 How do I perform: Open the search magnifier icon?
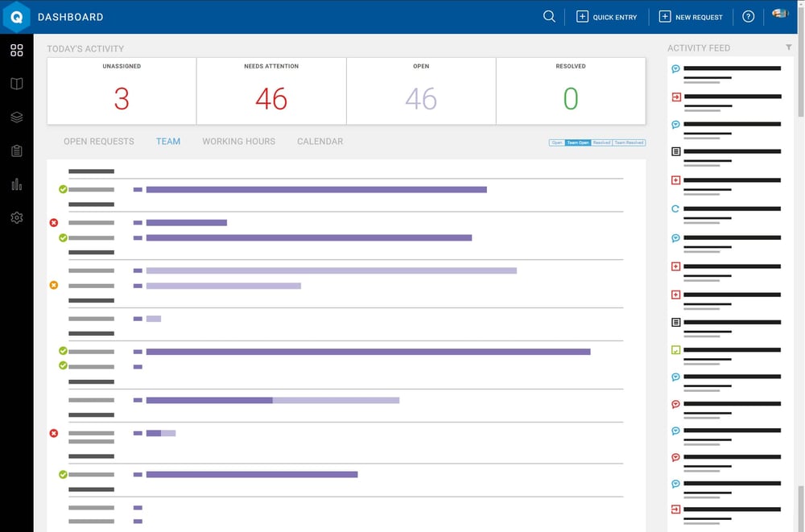(x=549, y=16)
